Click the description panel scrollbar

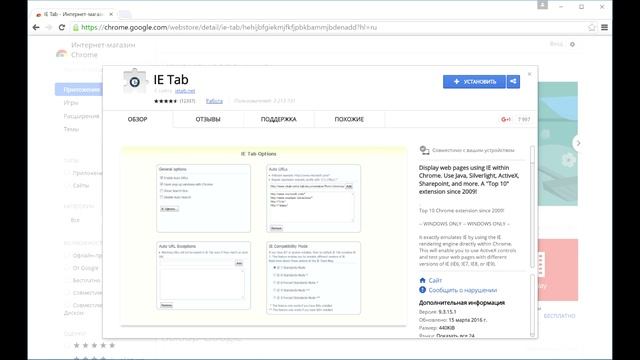coord(532,207)
